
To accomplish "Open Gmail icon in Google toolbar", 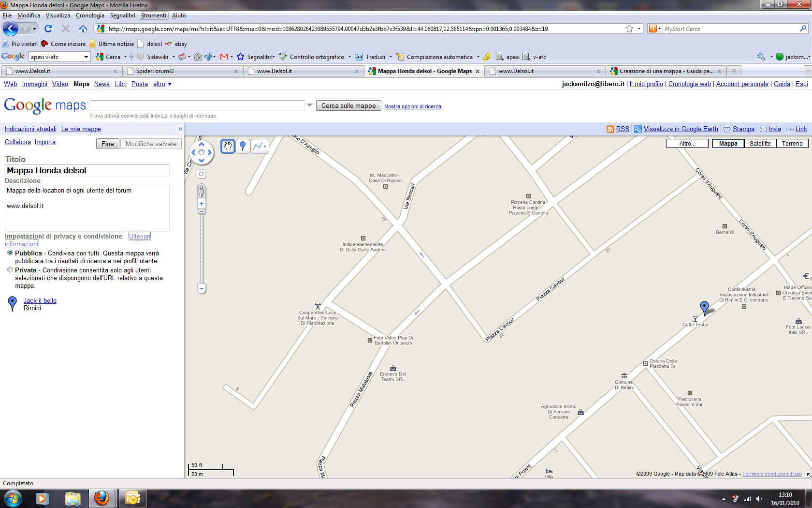I will 224,57.
